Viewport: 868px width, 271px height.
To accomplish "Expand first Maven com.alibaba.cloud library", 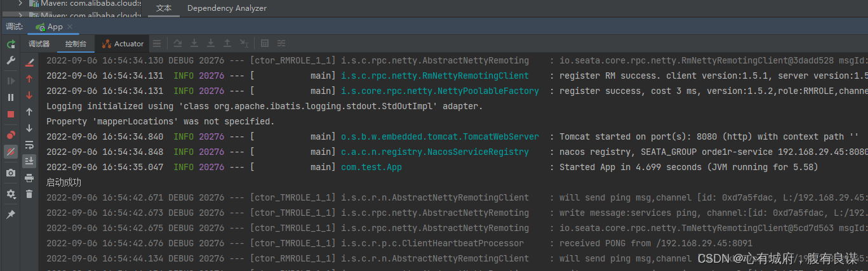I will [21, 3].
